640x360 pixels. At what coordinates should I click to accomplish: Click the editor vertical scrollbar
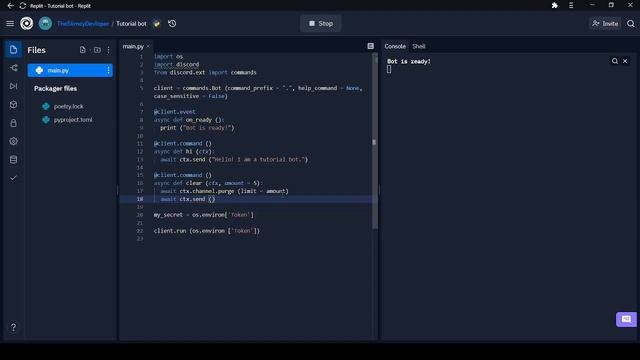pos(374,141)
